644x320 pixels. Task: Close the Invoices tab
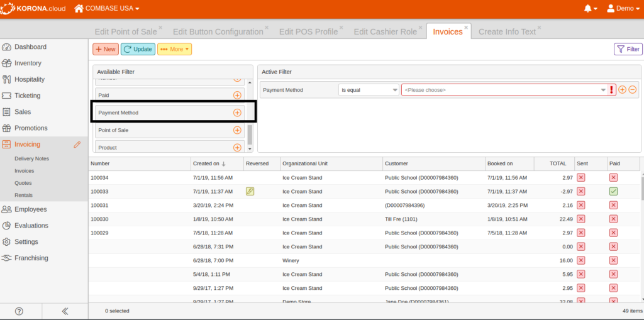point(466,28)
